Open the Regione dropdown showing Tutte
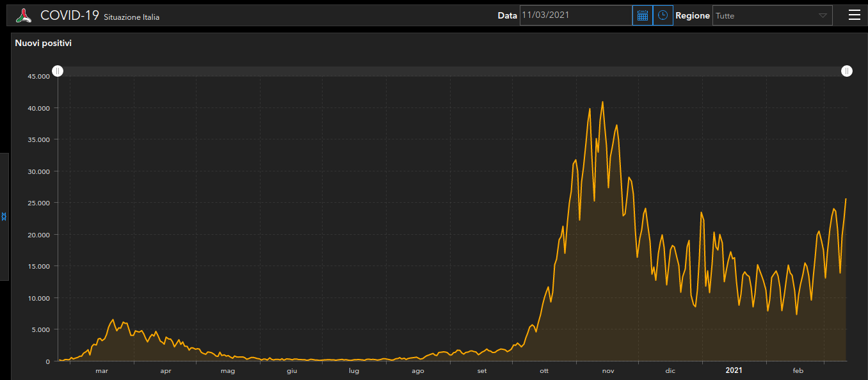Screen dimensions: 868x380 (x=765, y=15)
